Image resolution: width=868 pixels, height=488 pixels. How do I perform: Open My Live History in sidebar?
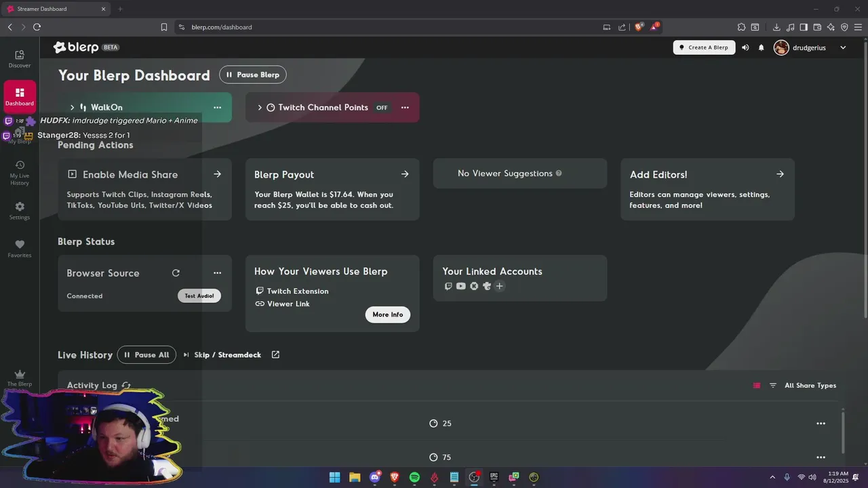(20, 173)
